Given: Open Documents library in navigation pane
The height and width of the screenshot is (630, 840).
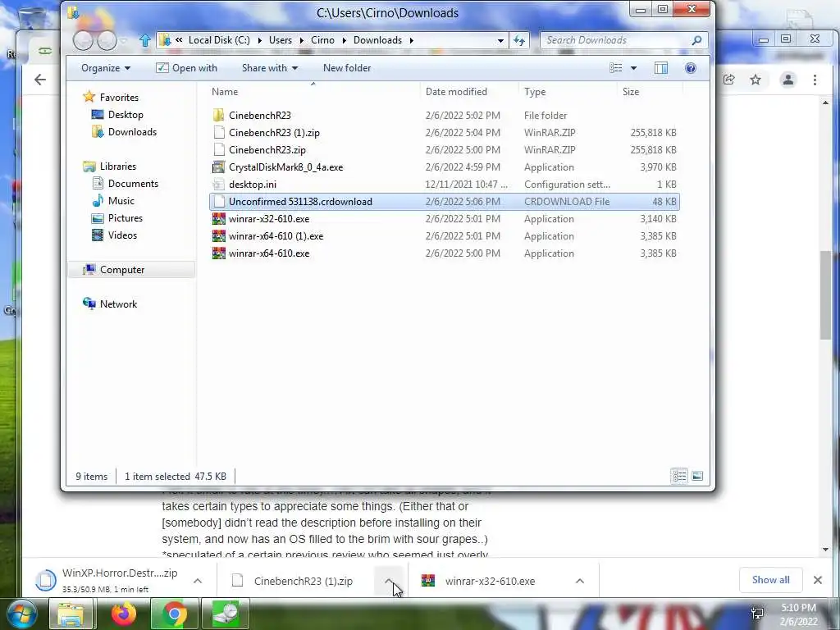Looking at the screenshot, I should coord(133,184).
